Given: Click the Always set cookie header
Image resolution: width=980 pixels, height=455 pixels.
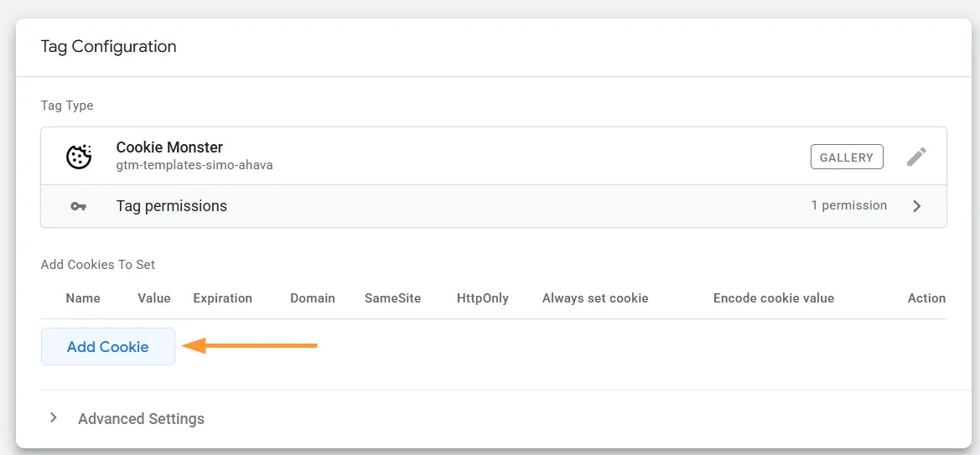Looking at the screenshot, I should pos(595,298).
